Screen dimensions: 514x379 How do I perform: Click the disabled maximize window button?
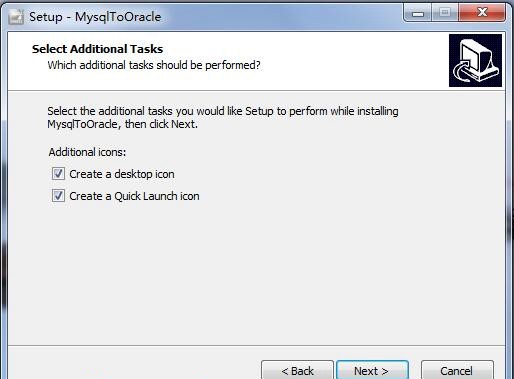click(445, 13)
